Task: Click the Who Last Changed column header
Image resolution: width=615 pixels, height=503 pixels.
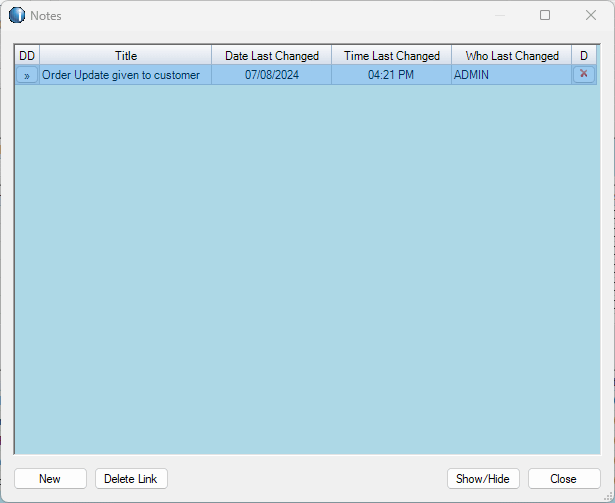Action: (x=512, y=56)
